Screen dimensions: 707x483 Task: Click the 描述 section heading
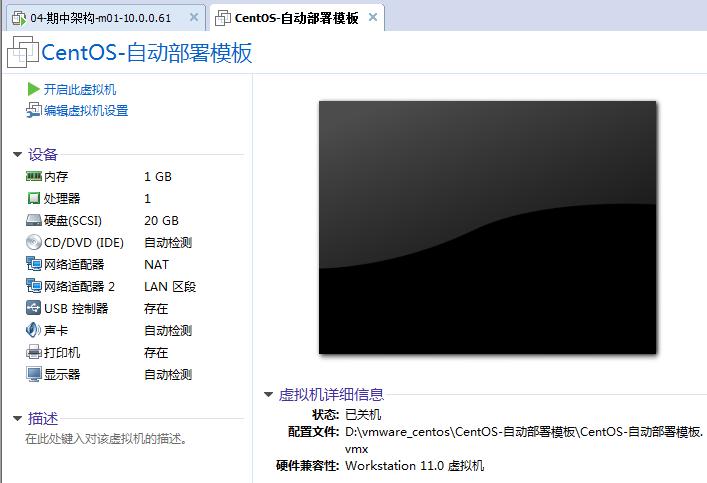click(43, 419)
